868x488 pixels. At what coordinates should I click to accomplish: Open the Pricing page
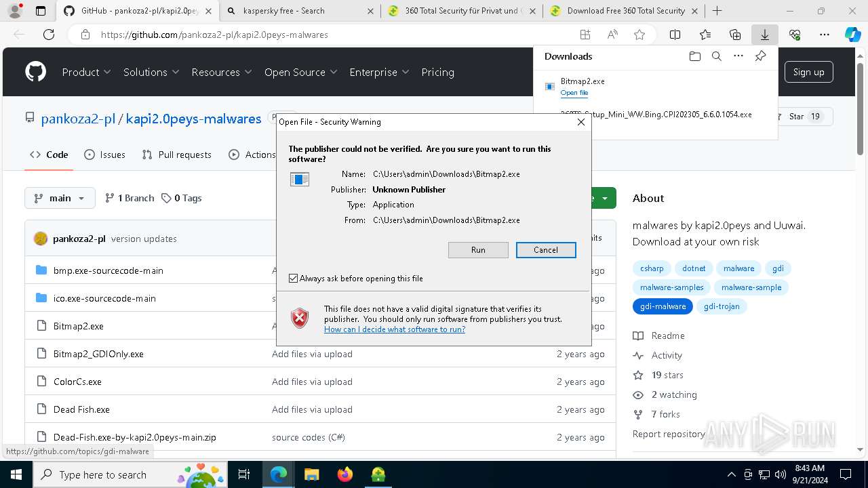(x=437, y=72)
